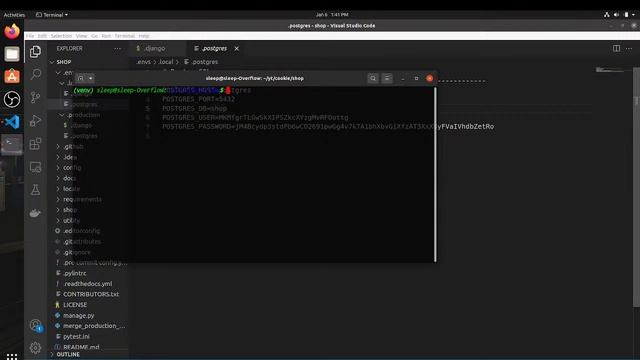Open Docker view in activity bar

click(x=36, y=213)
